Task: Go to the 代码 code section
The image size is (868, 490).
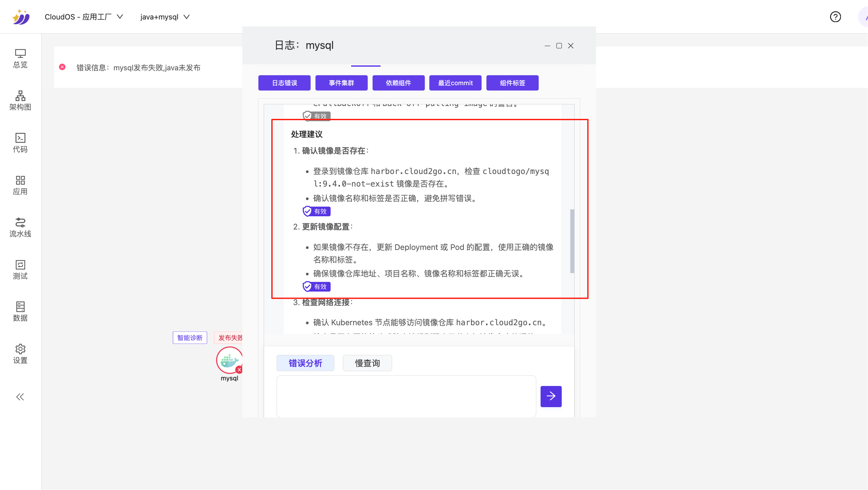Action: 20,143
